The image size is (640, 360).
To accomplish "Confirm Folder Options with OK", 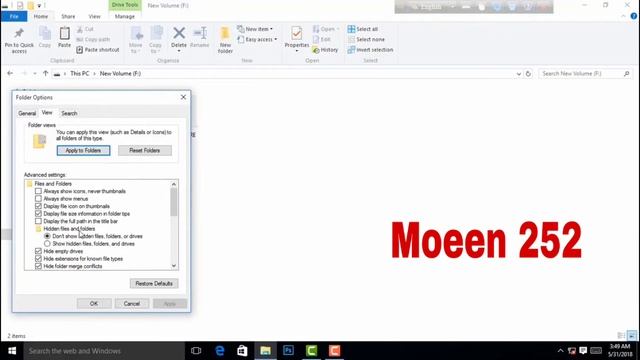I will pos(94,304).
